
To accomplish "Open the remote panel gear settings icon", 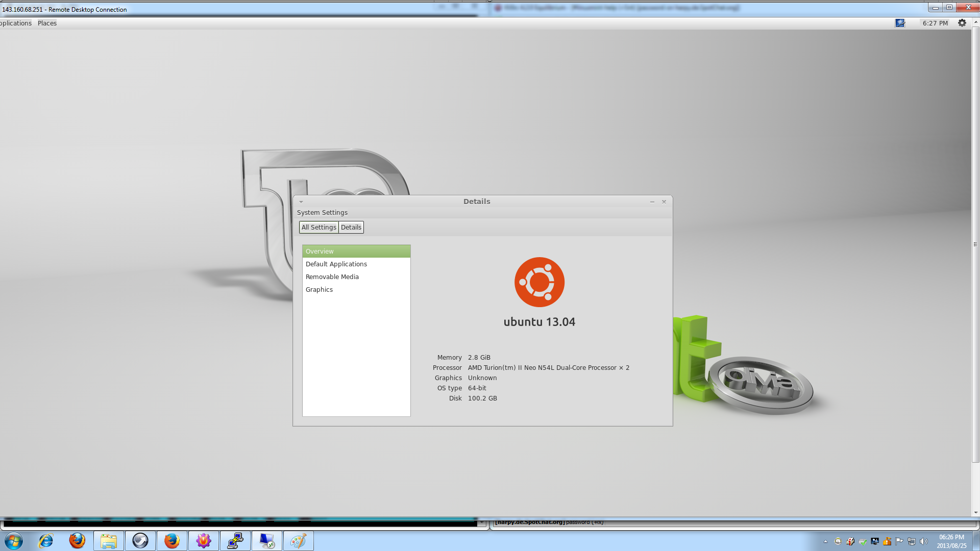I will pyautogui.click(x=962, y=23).
